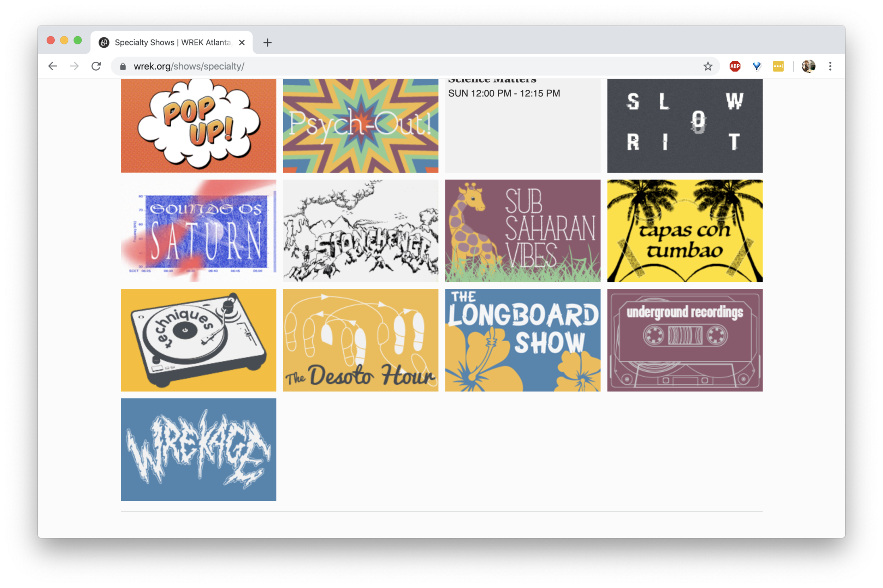Click the ABP adblocker extension icon
883x588 pixels.
point(735,66)
